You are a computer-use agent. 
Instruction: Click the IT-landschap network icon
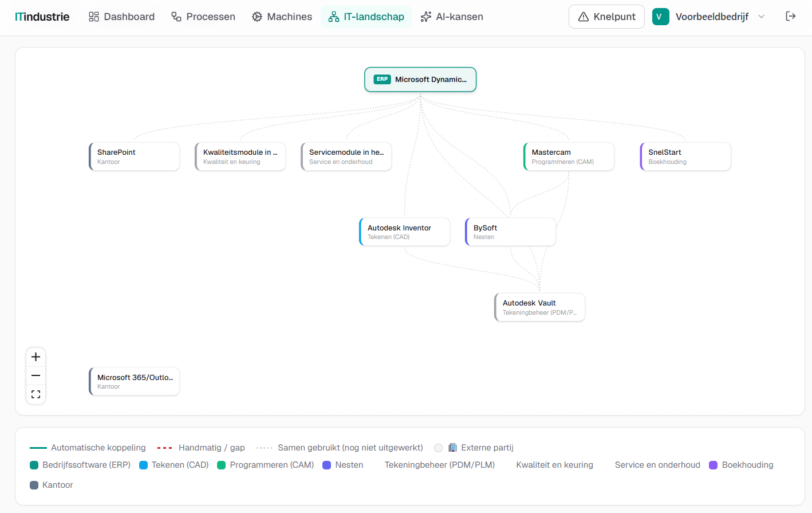(334, 17)
